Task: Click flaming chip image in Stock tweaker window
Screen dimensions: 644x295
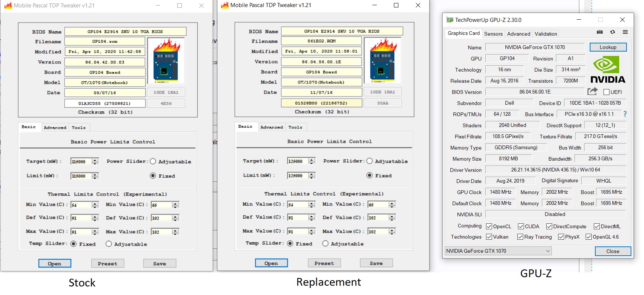Action: [166, 60]
